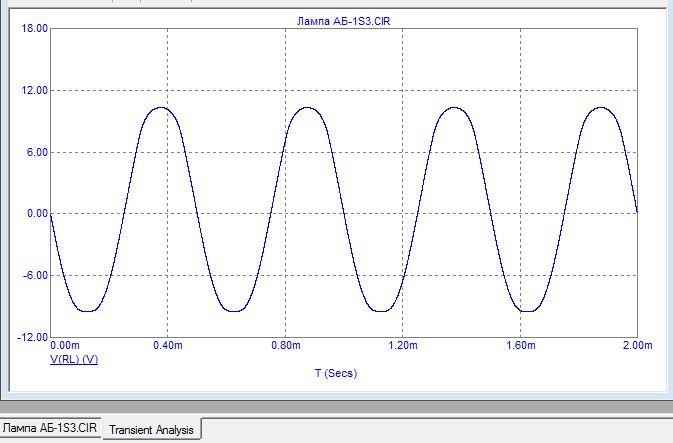Click the 1.20m time axis value
Screen dimensions: 673x443
pos(403,345)
